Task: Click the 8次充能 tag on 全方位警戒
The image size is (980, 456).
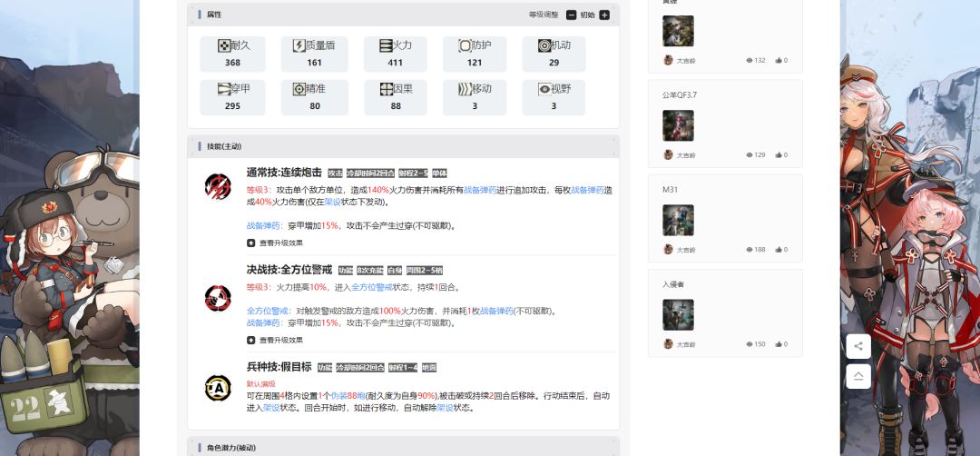Action: click(370, 271)
